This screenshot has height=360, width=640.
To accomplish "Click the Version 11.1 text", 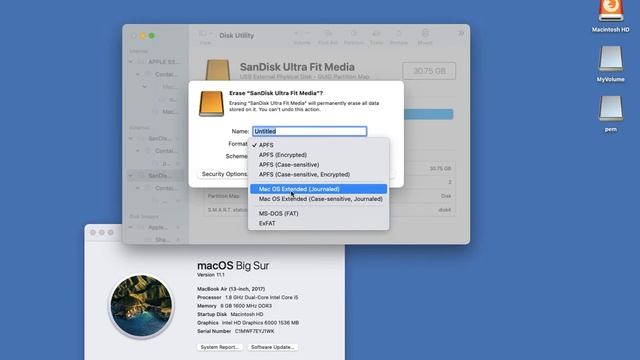I will [x=211, y=275].
